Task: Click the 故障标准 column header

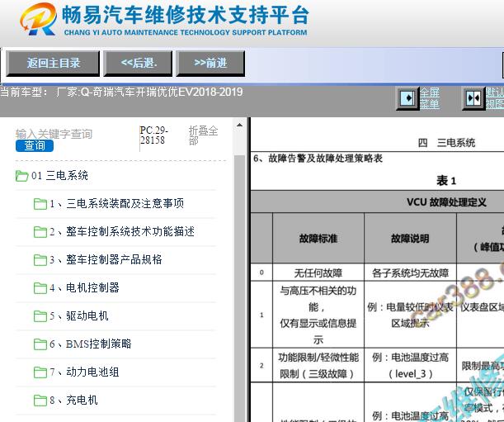Action: click(318, 238)
